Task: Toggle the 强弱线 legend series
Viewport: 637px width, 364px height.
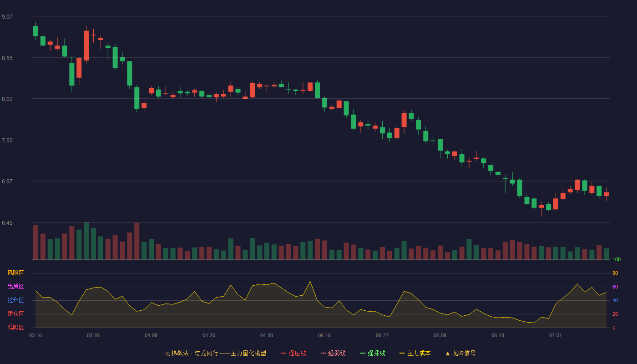Action: 333,353
